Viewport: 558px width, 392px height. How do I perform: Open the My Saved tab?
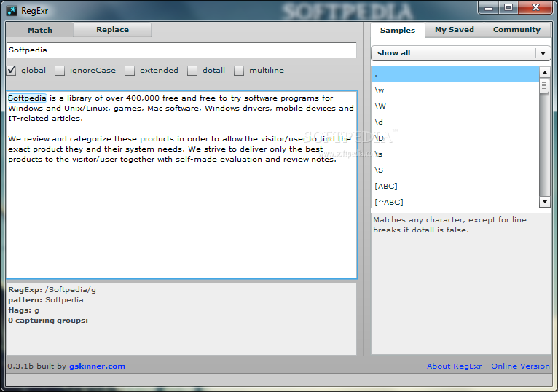(x=455, y=30)
